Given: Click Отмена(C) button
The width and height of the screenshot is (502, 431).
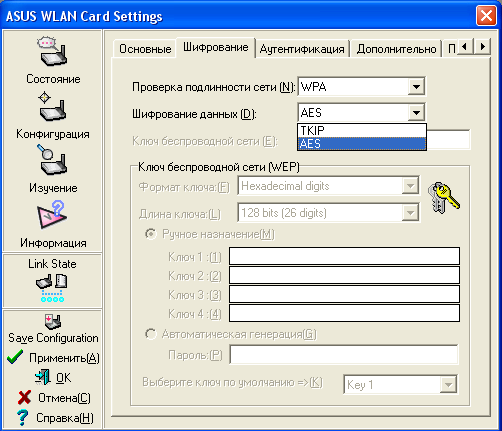Looking at the screenshot, I should (64, 398).
